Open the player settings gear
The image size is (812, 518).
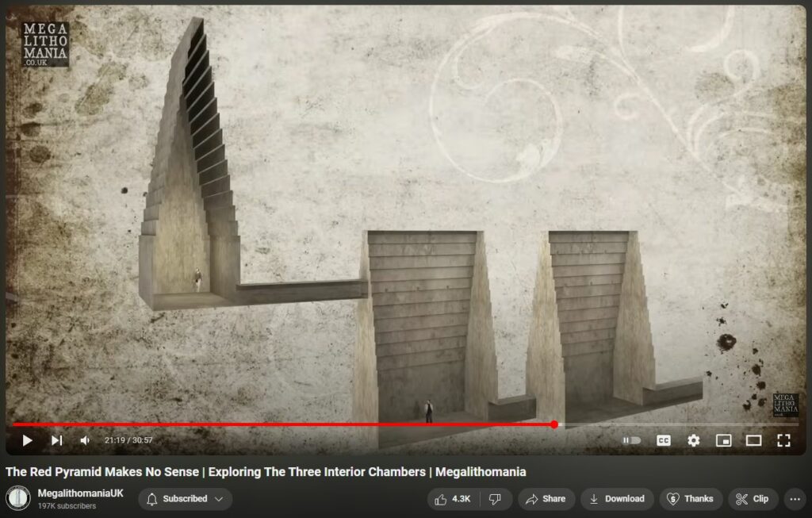tap(693, 440)
